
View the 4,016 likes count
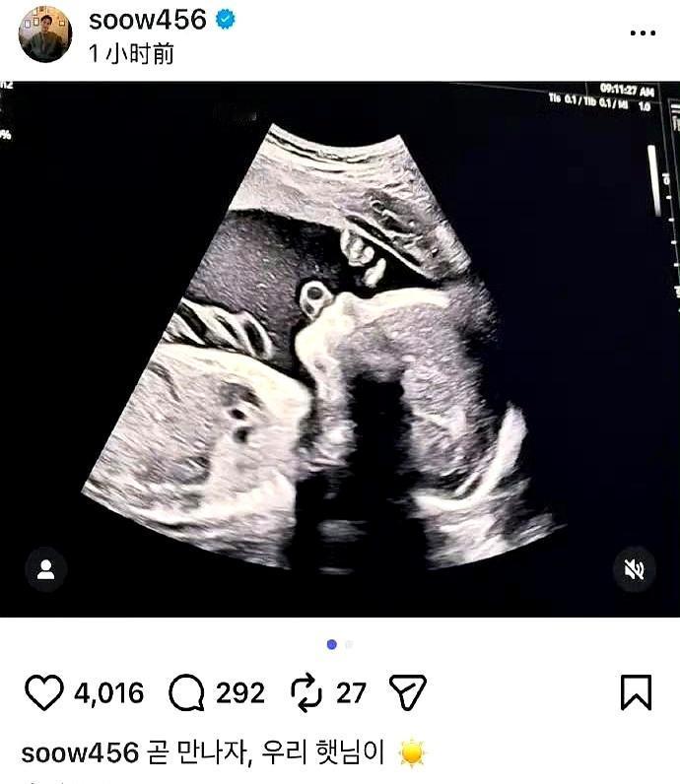109,693
